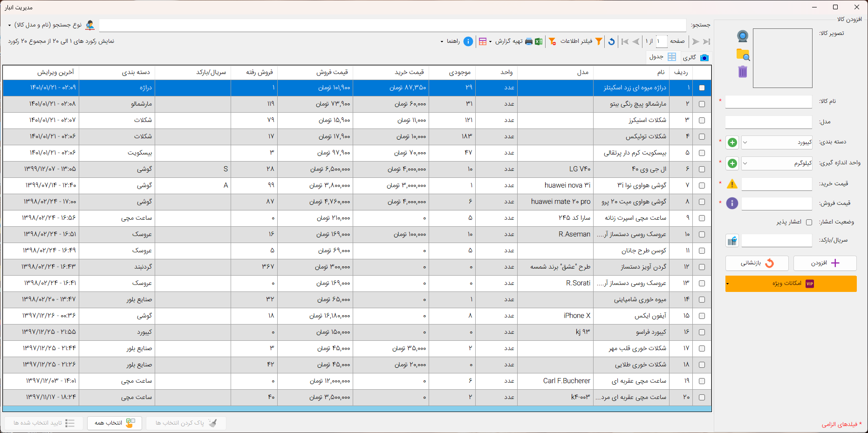Delete product image with trash icon
Image resolution: width=868 pixels, height=433 pixels.
pyautogui.click(x=743, y=72)
